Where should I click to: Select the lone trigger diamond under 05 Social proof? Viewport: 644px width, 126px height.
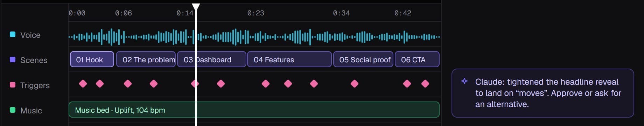click(355, 84)
